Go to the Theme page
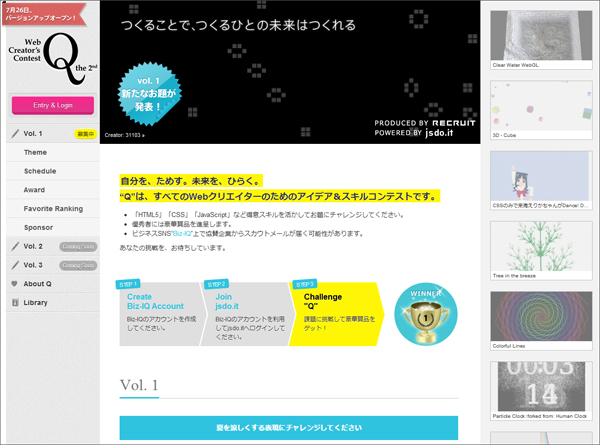Viewport: 600px width, 445px height. coord(53,152)
